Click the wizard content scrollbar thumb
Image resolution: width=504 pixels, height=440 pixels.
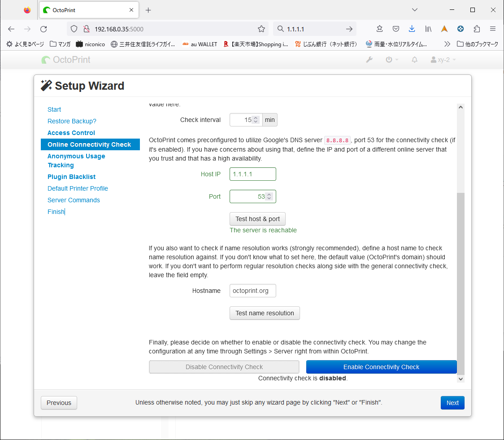(x=461, y=283)
